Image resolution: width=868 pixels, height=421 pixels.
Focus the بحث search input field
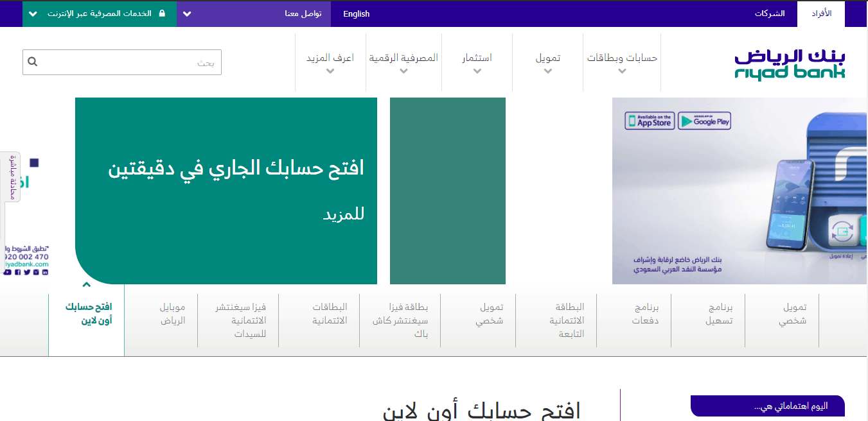122,62
